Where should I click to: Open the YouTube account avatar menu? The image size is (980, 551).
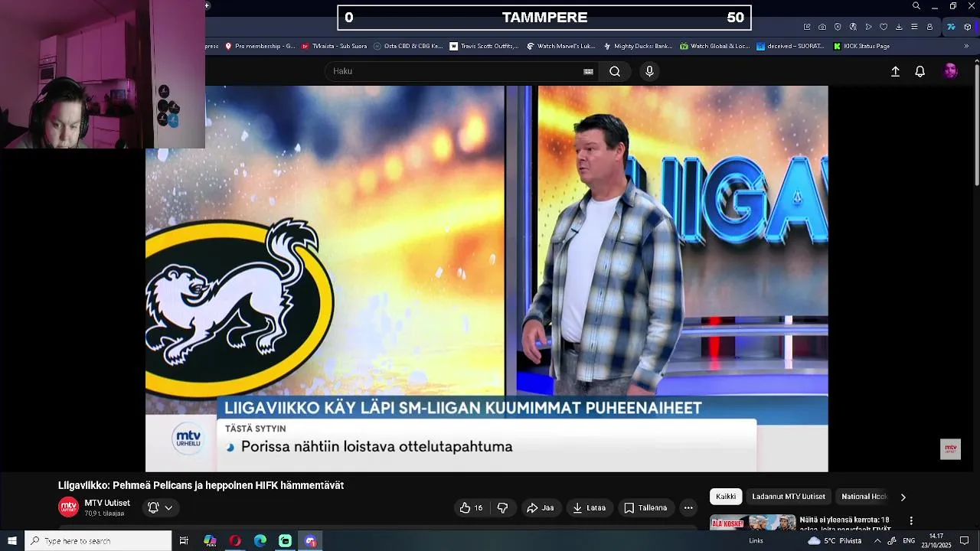950,71
